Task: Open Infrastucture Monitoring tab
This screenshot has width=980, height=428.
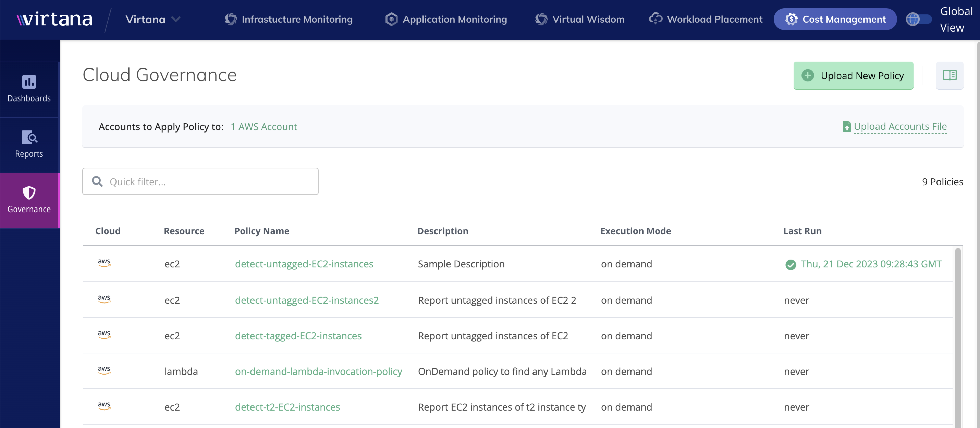Action: click(289, 19)
